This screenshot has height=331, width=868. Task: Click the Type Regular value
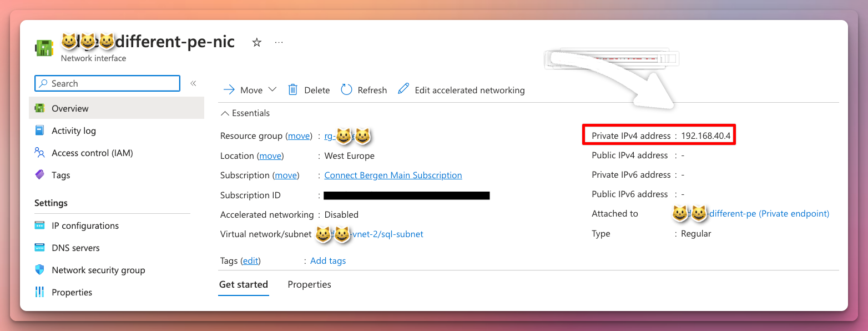coord(696,234)
